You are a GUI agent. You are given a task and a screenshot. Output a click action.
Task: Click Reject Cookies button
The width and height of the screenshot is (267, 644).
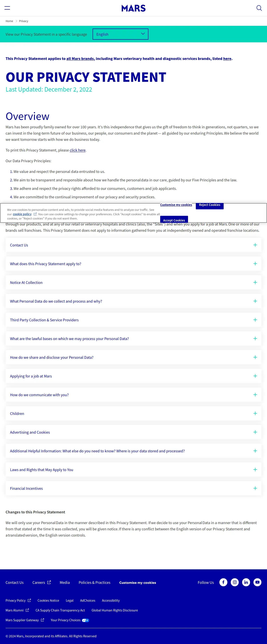tap(210, 205)
